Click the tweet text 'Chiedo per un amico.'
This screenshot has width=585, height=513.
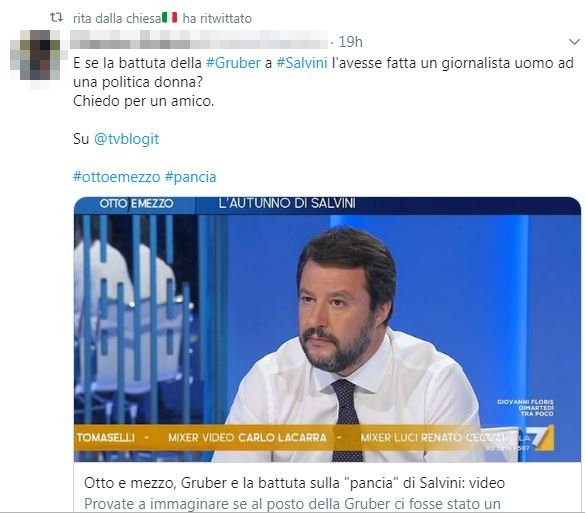(144, 101)
